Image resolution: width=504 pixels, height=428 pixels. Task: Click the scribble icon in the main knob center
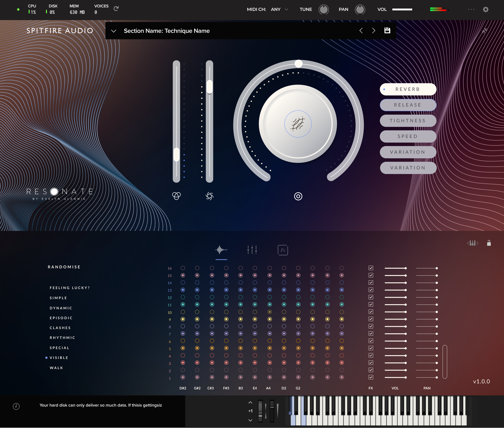click(x=298, y=124)
